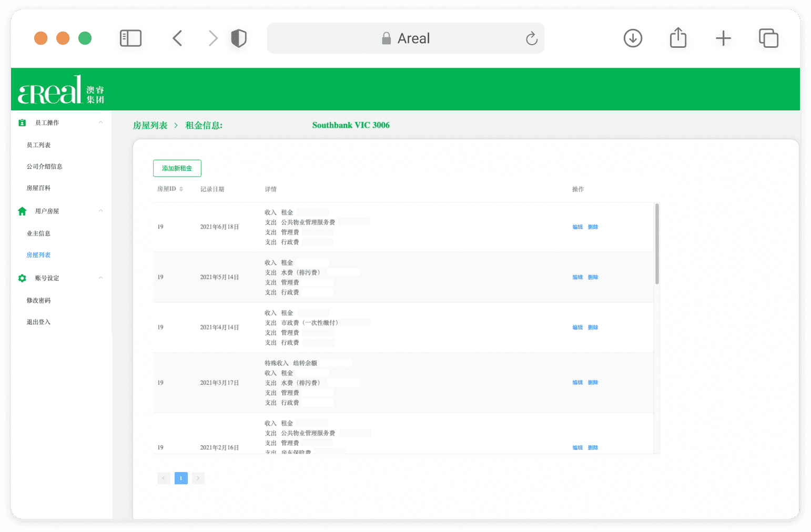Click 删除 for the 2021年5月14日 record
The height and width of the screenshot is (532, 811).
(593, 277)
